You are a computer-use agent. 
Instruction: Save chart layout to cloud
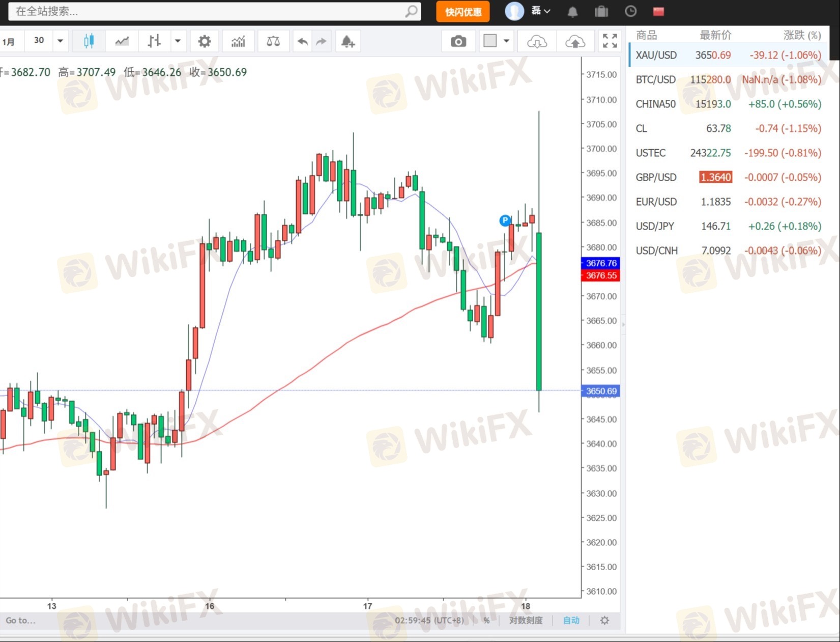(575, 41)
